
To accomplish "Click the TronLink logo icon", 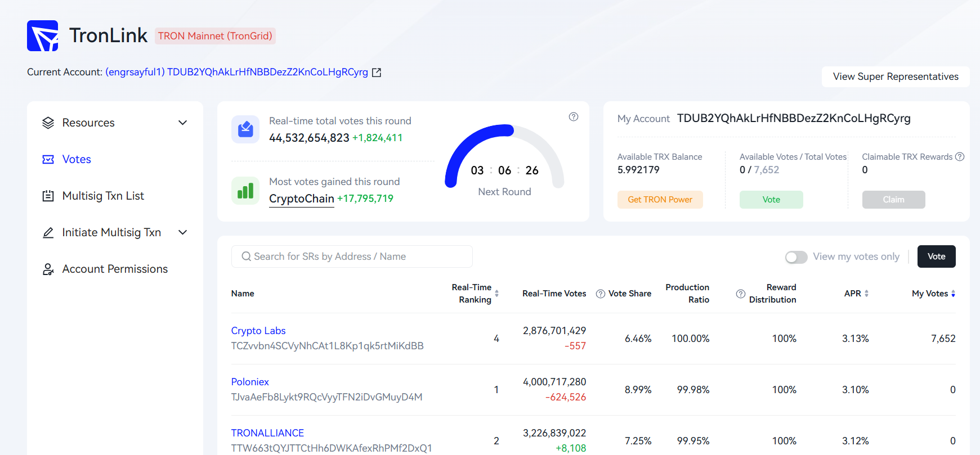I will coord(43,36).
